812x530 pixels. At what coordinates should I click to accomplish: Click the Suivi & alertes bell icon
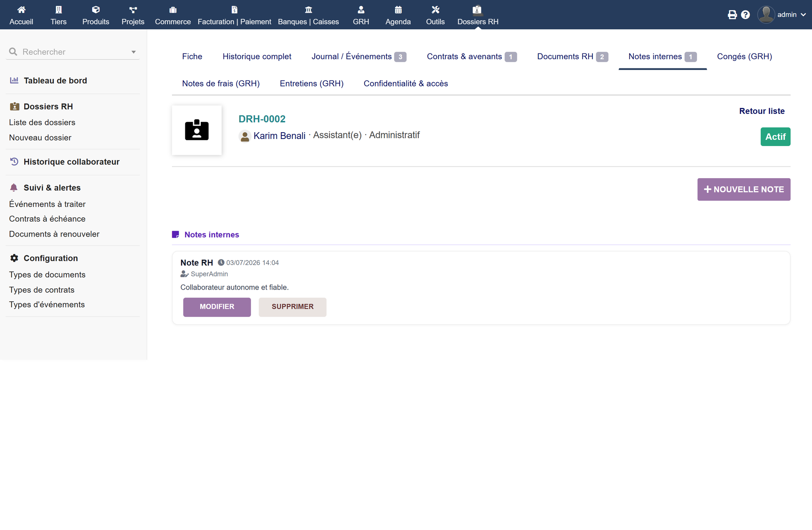pyautogui.click(x=14, y=187)
